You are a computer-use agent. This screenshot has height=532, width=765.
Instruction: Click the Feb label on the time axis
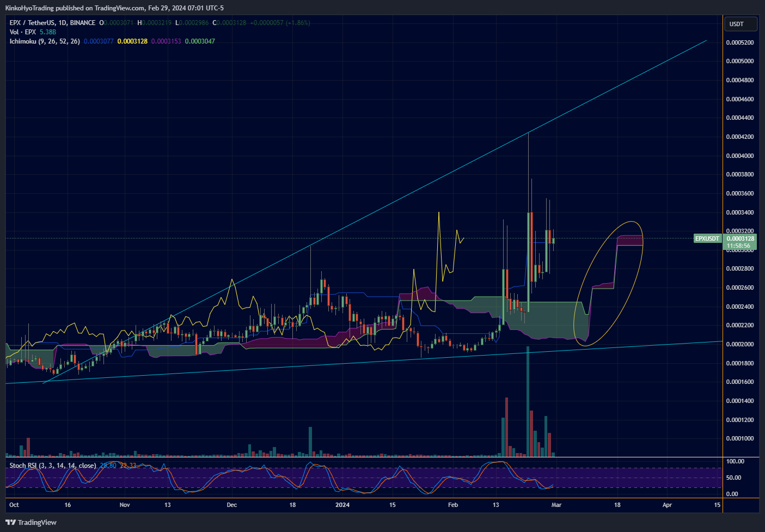(x=453, y=505)
